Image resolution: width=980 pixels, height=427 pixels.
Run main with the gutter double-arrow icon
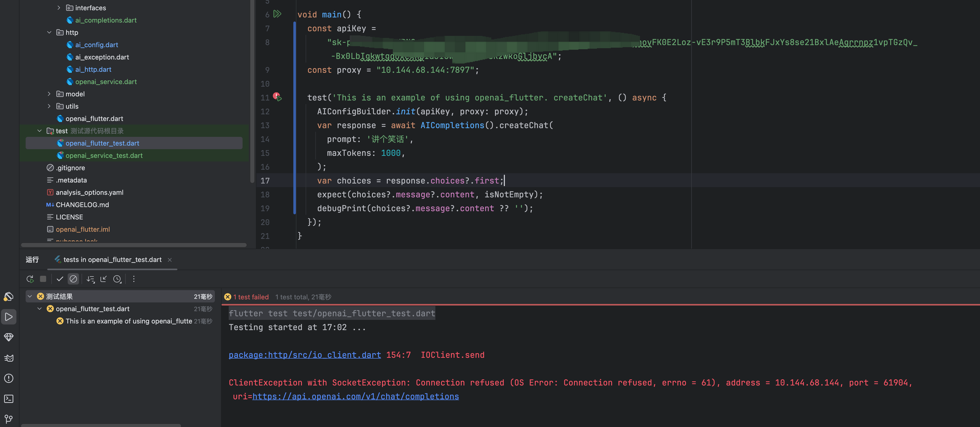pos(277,14)
